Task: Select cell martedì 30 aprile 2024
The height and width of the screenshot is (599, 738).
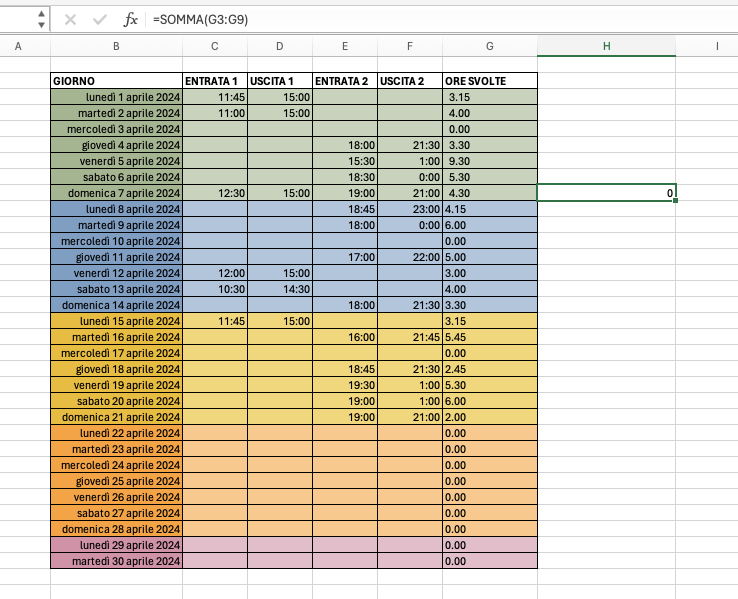Action: [116, 561]
